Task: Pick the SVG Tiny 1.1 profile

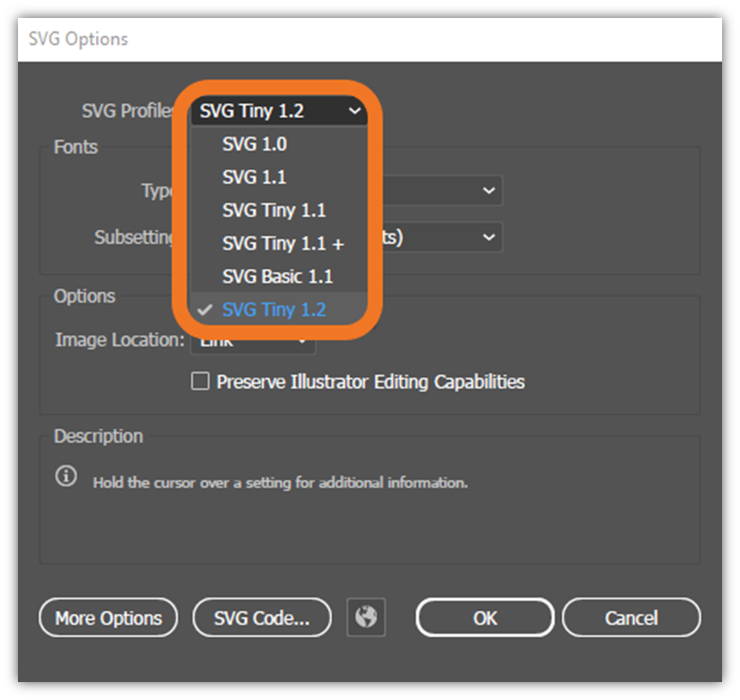Action: pos(279,210)
